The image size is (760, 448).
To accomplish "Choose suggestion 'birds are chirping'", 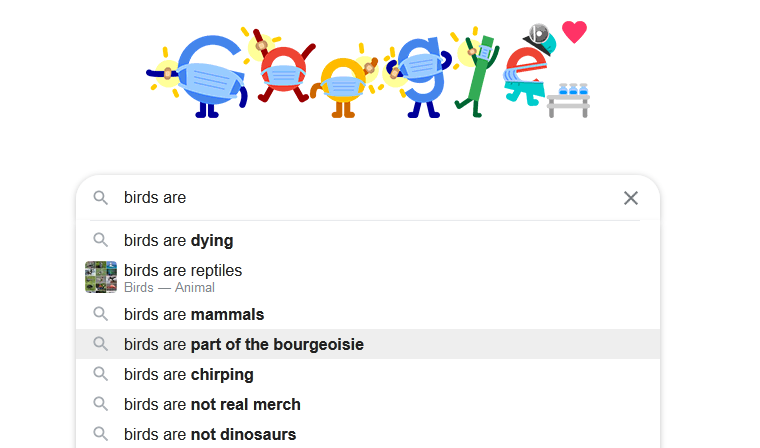I will tap(189, 374).
